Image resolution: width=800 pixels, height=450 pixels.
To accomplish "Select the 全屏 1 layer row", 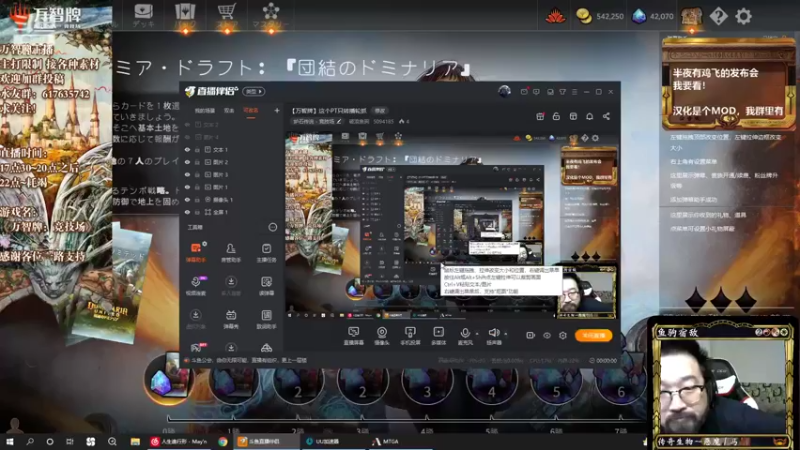I will [x=231, y=212].
